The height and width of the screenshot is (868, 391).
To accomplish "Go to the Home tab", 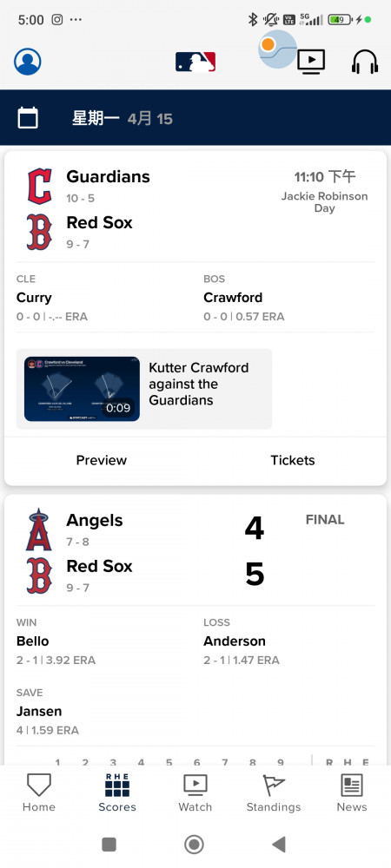I will [x=39, y=792].
